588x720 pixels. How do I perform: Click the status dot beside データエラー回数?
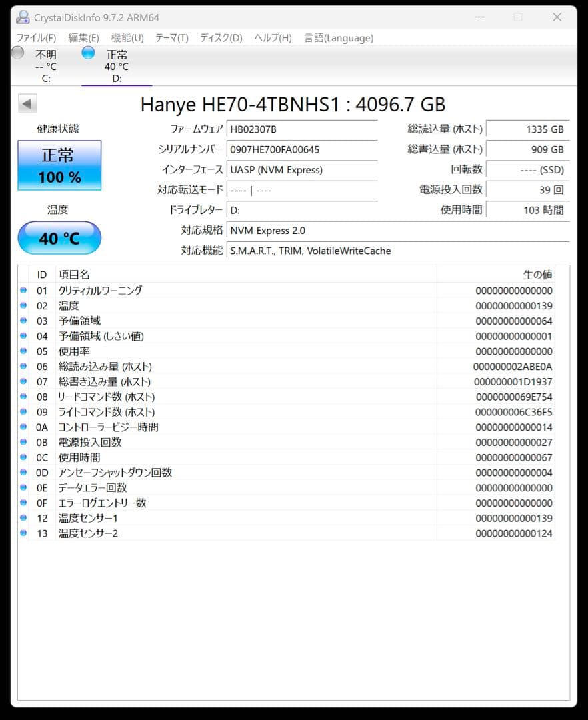(x=23, y=487)
